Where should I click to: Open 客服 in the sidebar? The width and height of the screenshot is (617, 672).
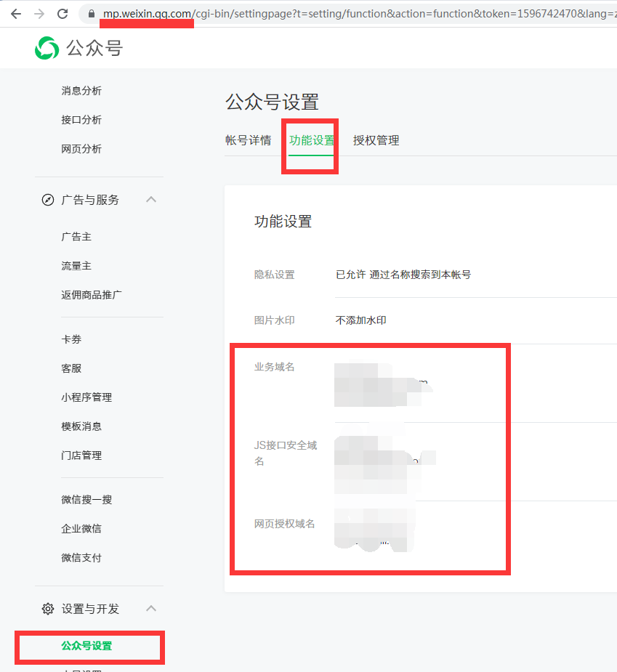coord(71,368)
